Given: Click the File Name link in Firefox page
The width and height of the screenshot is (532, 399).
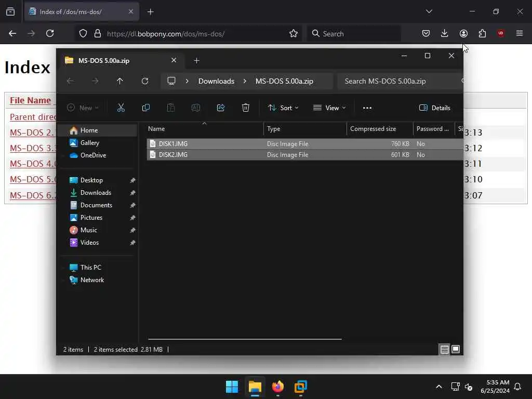Looking at the screenshot, I should tap(30, 100).
